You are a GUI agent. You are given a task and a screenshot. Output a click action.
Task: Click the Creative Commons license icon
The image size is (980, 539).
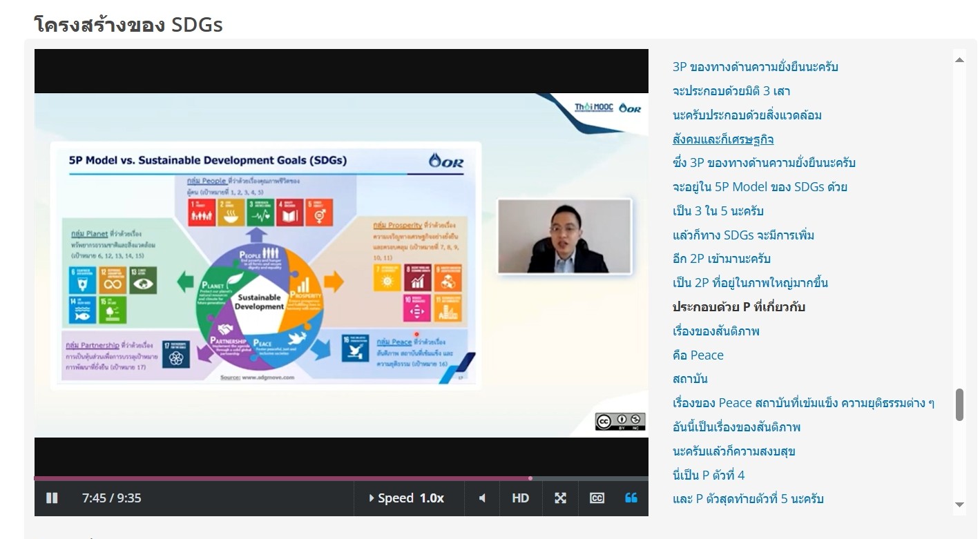(619, 422)
